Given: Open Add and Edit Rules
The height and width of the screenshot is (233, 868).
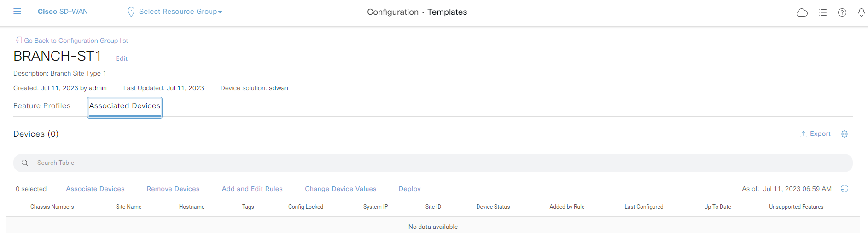Looking at the screenshot, I should pos(252,189).
